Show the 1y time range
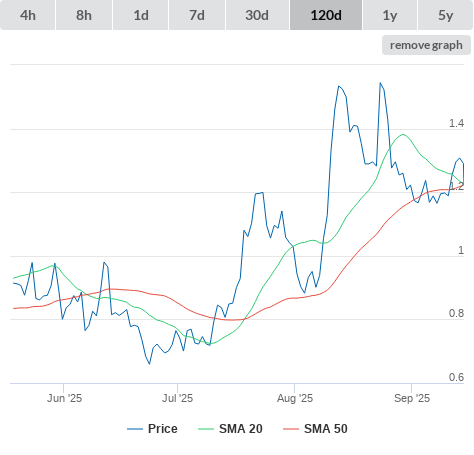 pyautogui.click(x=390, y=15)
